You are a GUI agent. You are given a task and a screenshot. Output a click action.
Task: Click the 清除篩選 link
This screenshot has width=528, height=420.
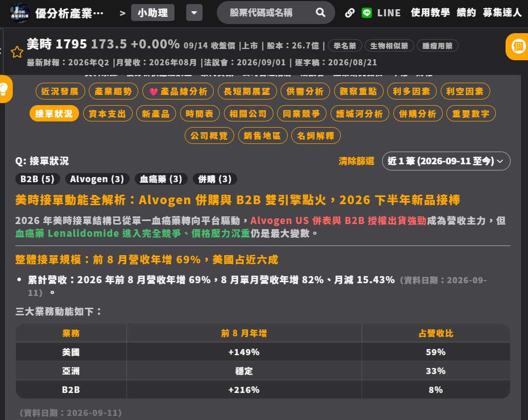[x=356, y=161]
